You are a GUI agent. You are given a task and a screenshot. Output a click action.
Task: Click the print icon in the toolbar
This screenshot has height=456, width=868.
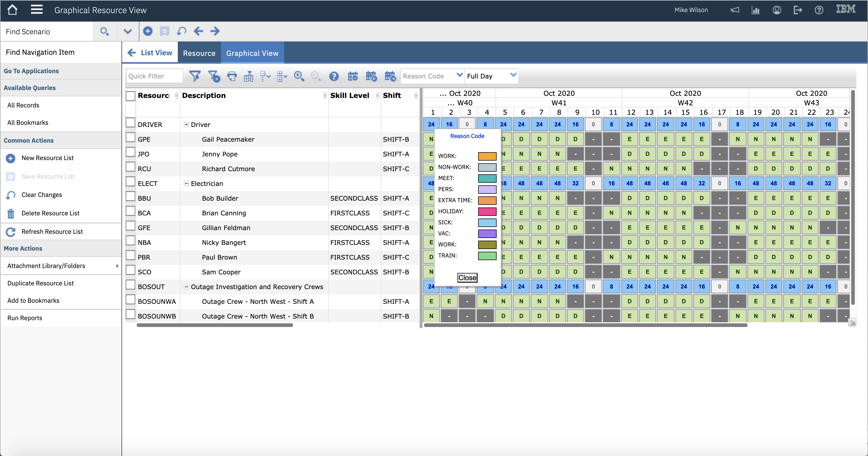(x=232, y=76)
